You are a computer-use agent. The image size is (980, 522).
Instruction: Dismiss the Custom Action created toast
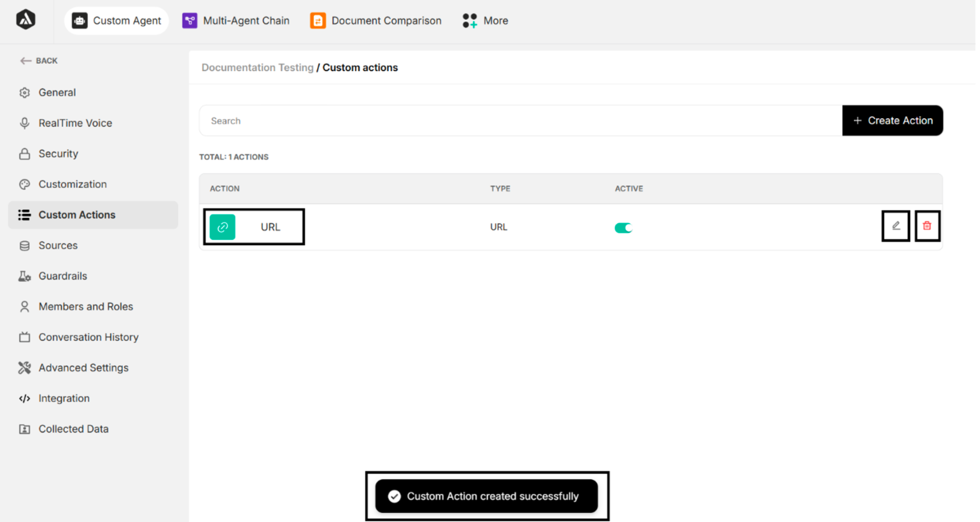[486, 496]
